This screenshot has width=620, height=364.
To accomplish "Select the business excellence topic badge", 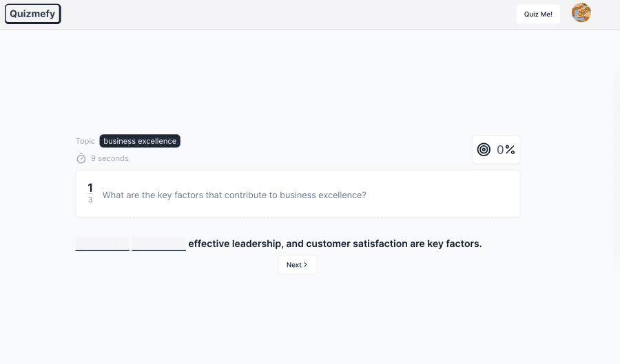I will point(140,141).
